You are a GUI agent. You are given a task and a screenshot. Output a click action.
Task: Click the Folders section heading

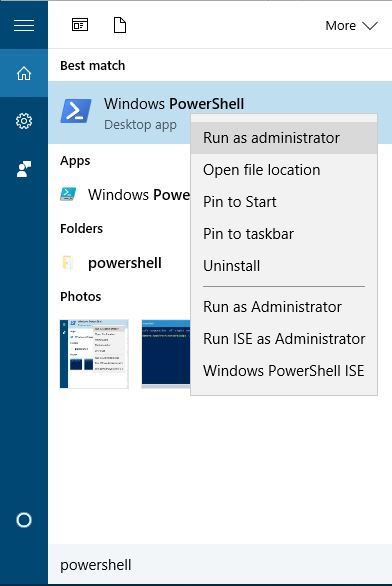[81, 228]
